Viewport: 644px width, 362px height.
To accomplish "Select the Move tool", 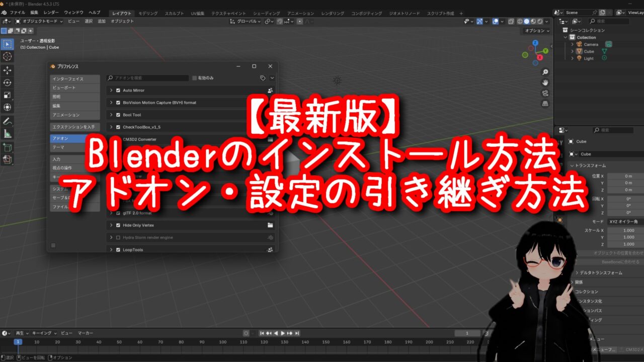I will click(8, 70).
